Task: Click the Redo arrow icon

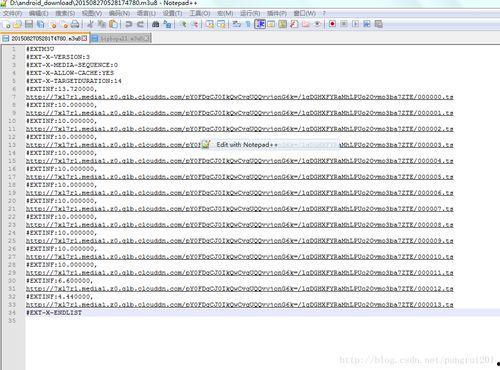Action: pos(140,24)
